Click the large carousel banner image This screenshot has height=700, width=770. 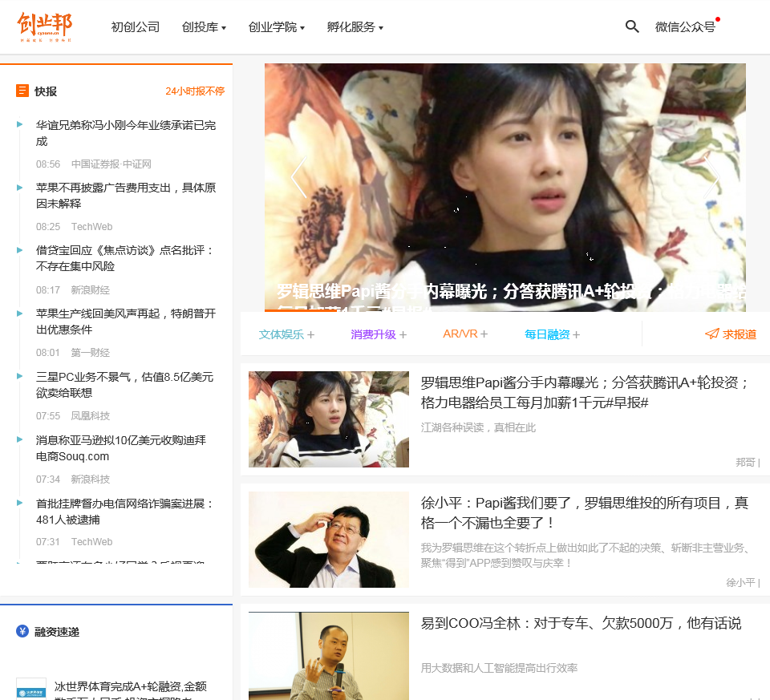505,187
